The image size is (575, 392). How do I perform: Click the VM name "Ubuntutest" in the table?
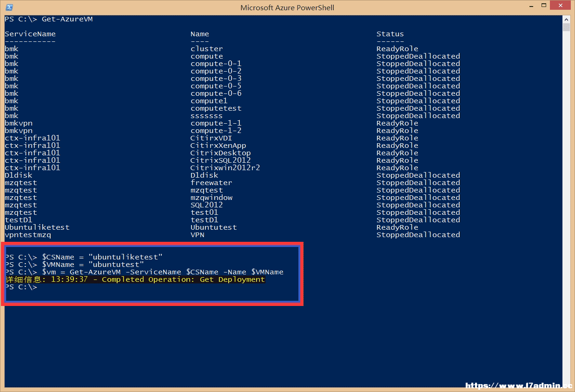pyautogui.click(x=214, y=227)
